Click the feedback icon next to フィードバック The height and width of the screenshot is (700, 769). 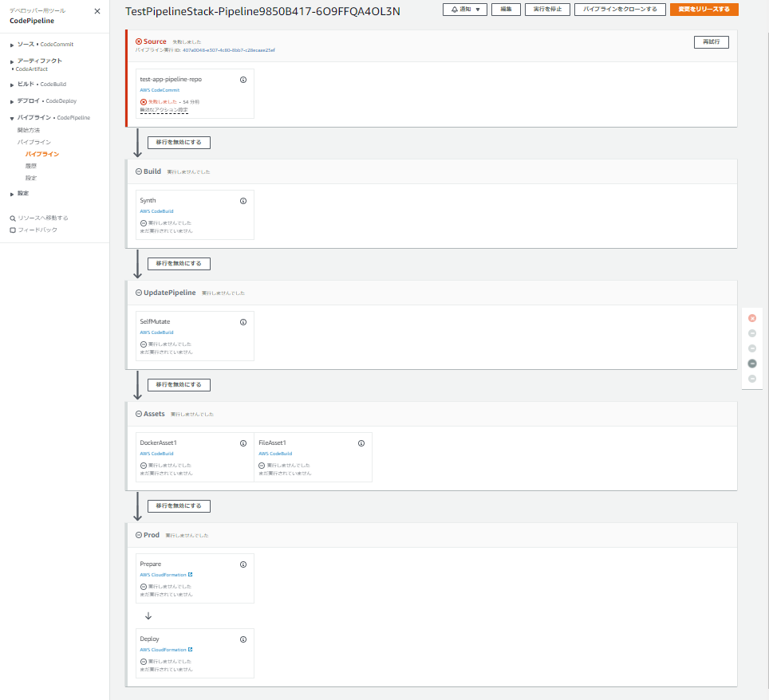[x=13, y=230]
